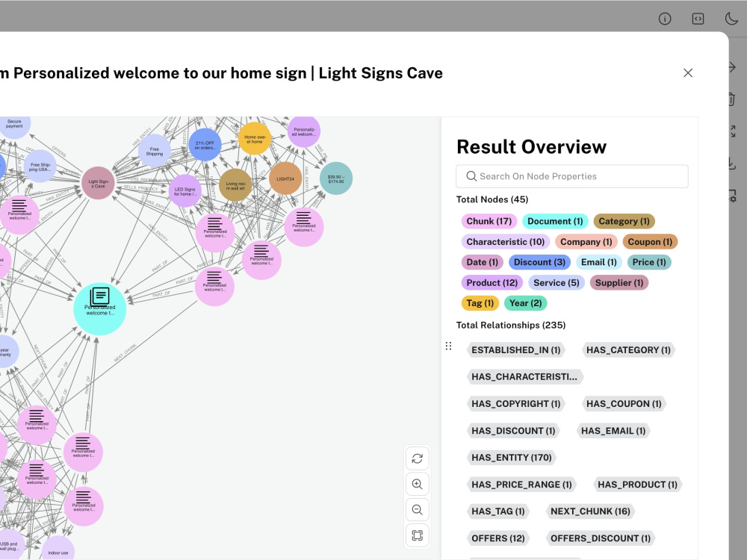
Task: Select OFFERS (12) relationship
Action: pos(498,538)
